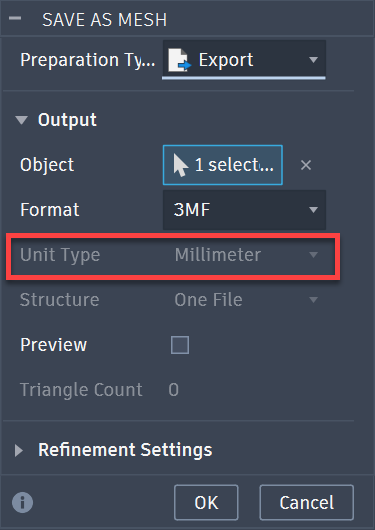The image size is (375, 530).
Task: Expand the Refinement Settings section
Action: (x=19, y=450)
